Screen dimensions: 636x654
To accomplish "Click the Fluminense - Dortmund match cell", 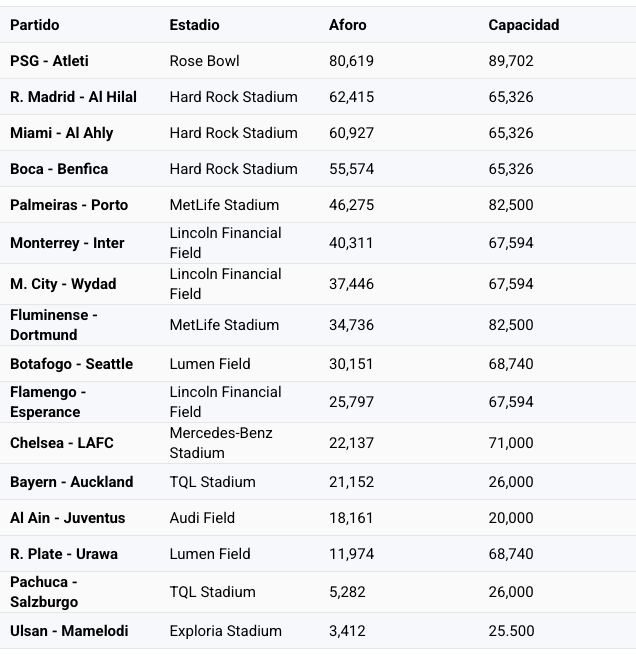I will 54,325.
